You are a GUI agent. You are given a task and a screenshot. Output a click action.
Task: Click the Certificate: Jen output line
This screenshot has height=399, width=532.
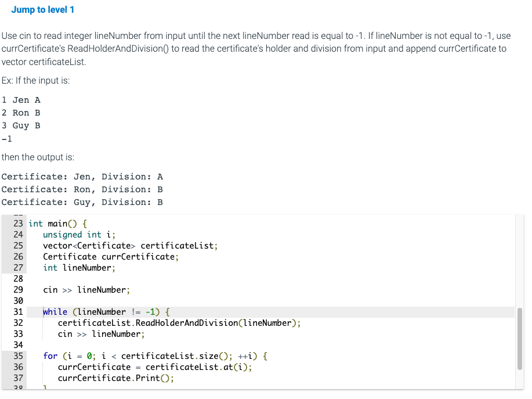(x=81, y=176)
